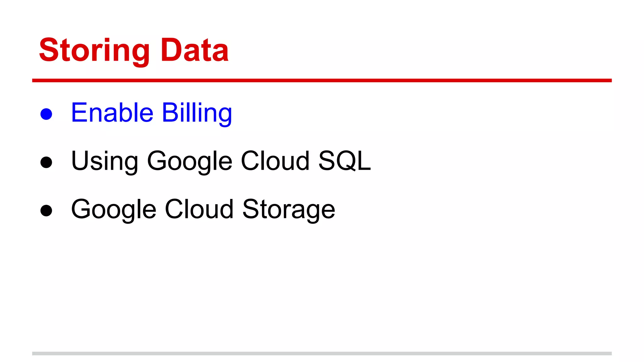Click the word Cloud in the SQL line

(x=275, y=161)
